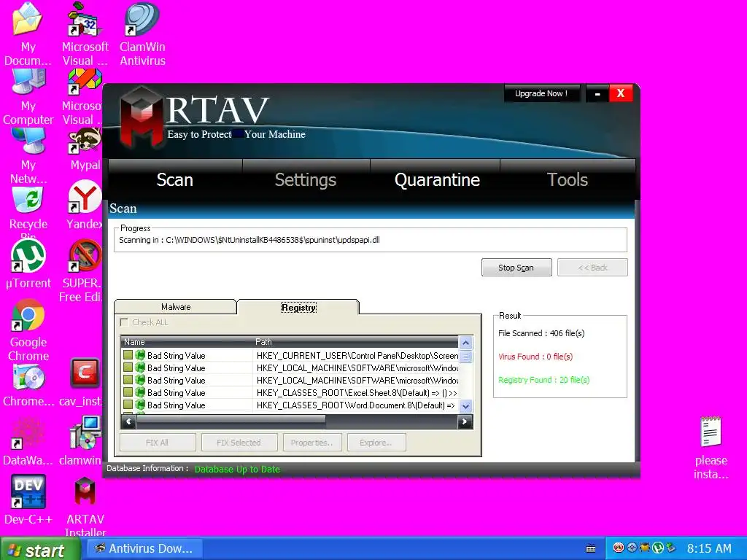The width and height of the screenshot is (747, 560).
Task: Click the µTorrent icon in the system tray
Action: pos(658,548)
